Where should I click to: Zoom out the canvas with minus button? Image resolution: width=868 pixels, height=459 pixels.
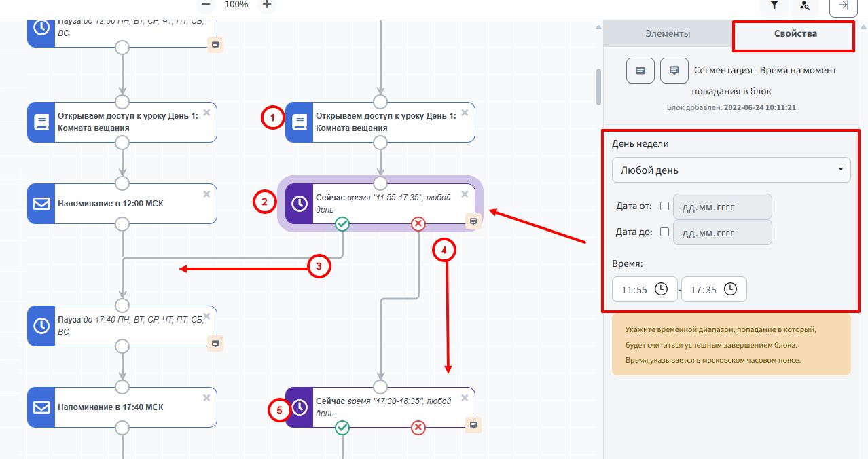click(x=206, y=5)
